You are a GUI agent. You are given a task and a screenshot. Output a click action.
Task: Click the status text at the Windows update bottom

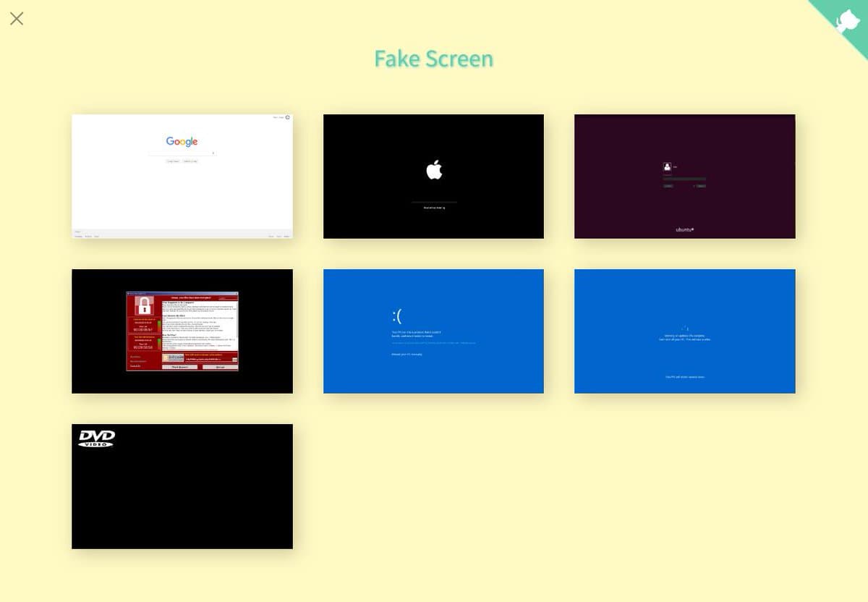click(684, 377)
